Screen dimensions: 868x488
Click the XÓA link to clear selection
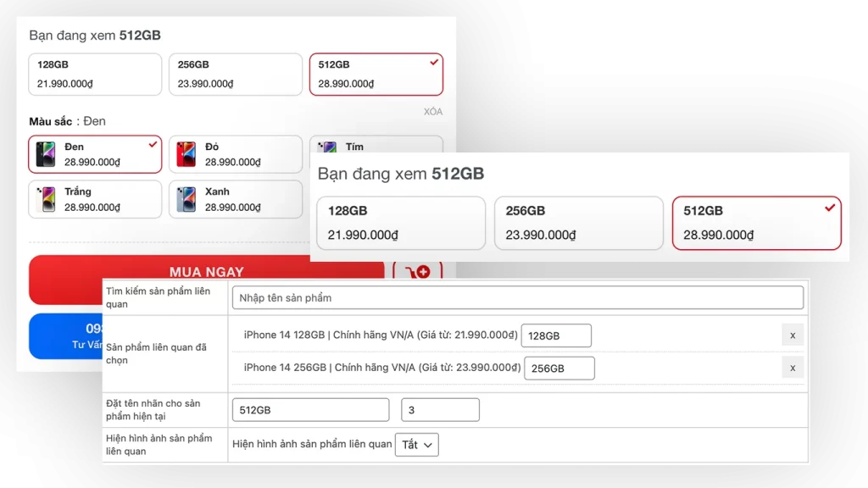point(432,112)
